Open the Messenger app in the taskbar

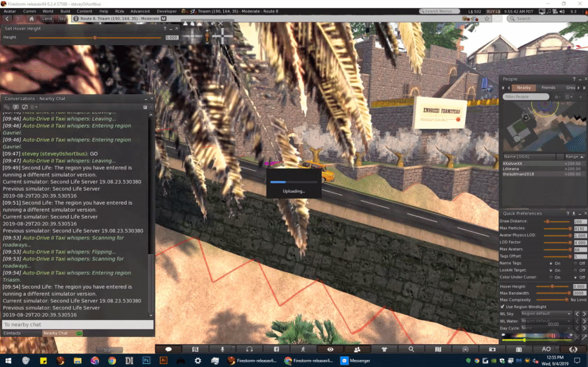click(x=356, y=361)
